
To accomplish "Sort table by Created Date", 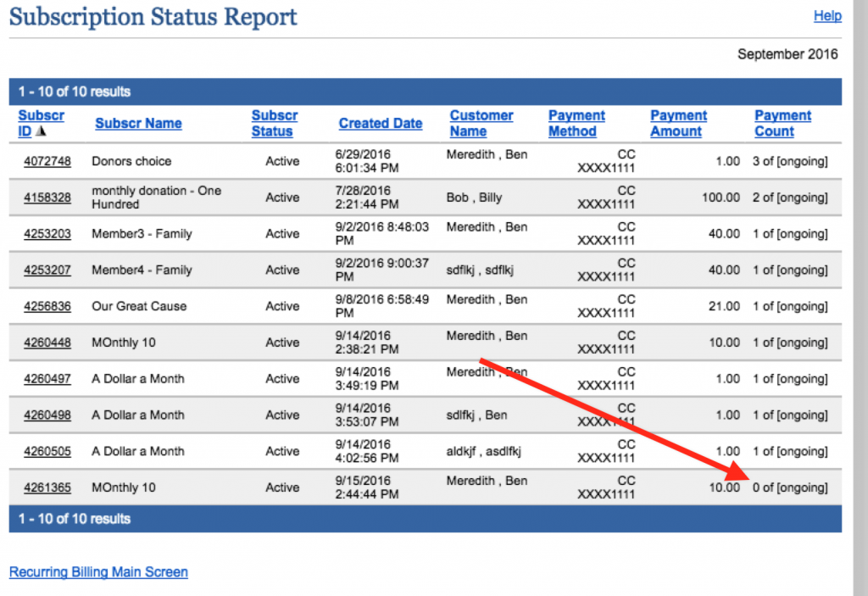I will point(381,124).
